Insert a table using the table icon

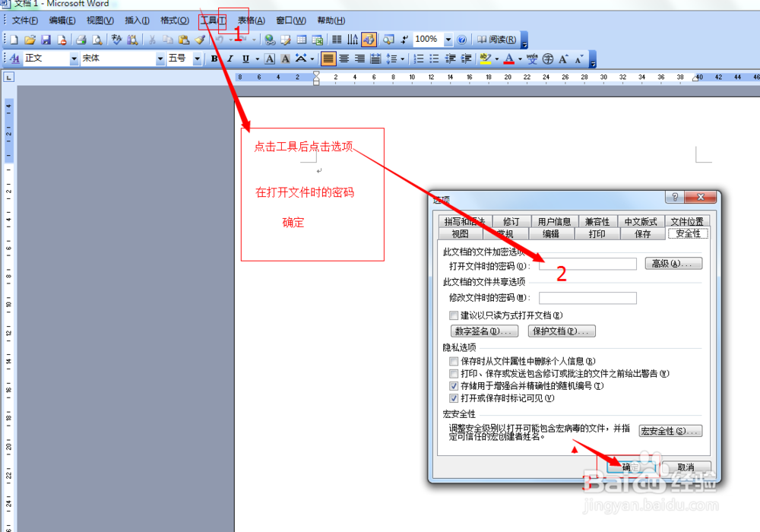(x=302, y=40)
